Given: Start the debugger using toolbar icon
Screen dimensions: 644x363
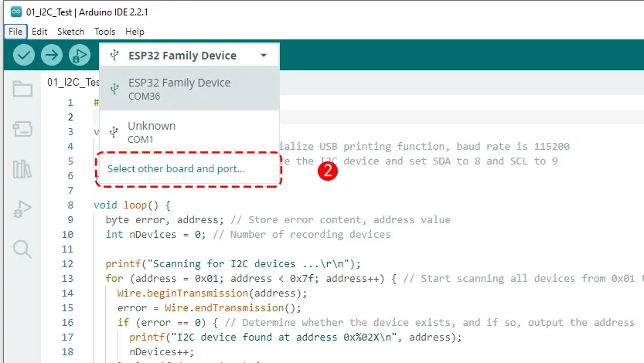Looking at the screenshot, I should (x=78, y=55).
